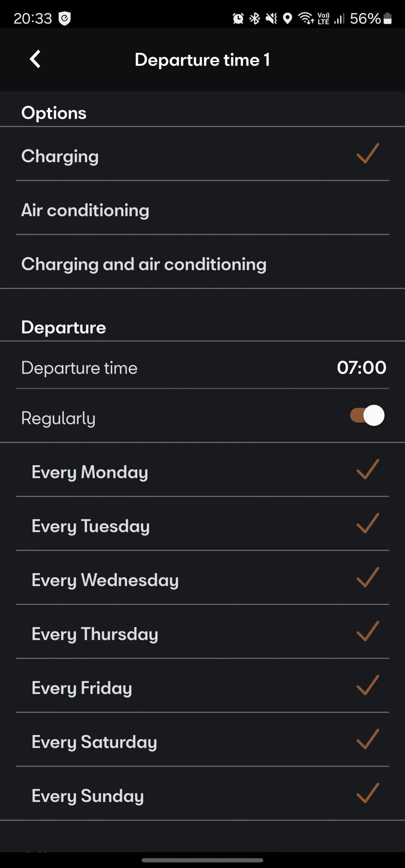405x868 pixels.
Task: Disable the Regularly toggle switch
Action: [367, 416]
